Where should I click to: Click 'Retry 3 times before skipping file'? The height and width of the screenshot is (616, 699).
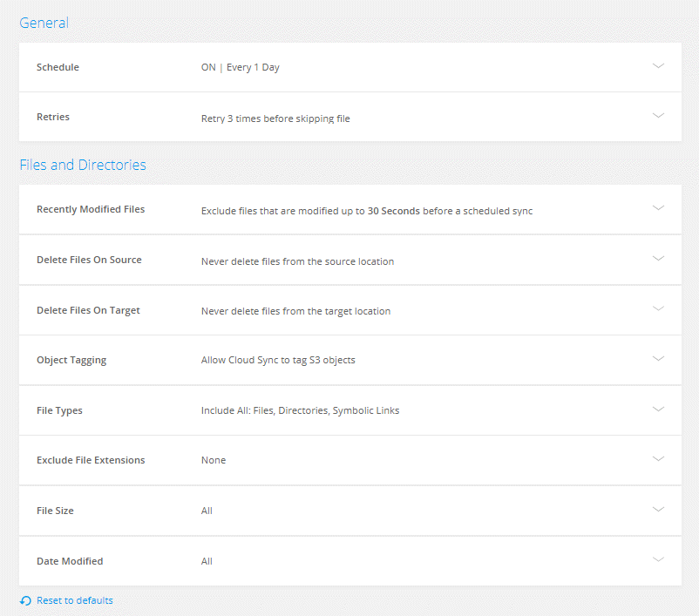(275, 118)
